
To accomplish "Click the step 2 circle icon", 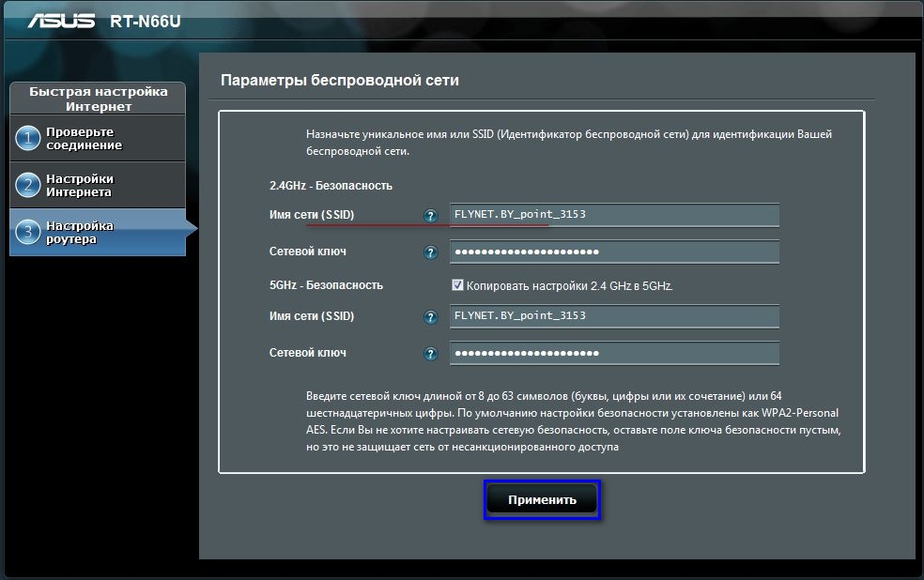I will click(x=27, y=186).
